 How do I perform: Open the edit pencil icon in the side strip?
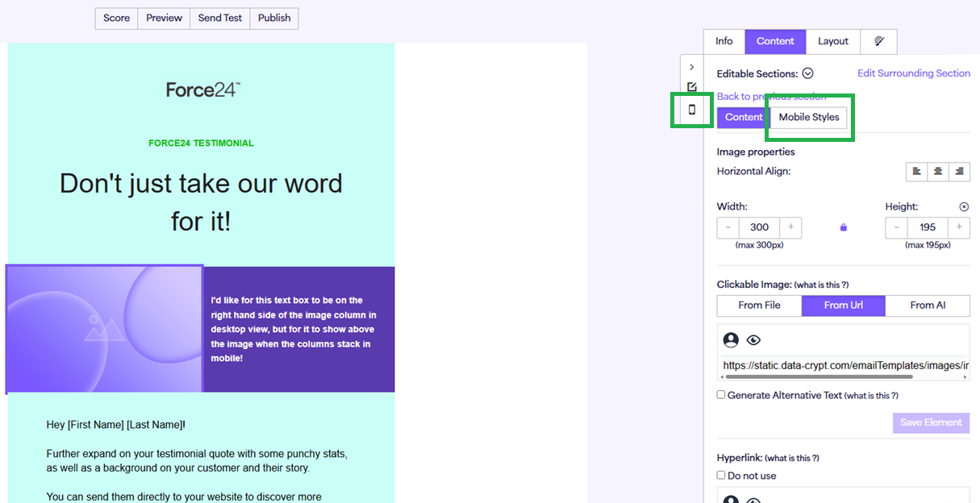692,87
